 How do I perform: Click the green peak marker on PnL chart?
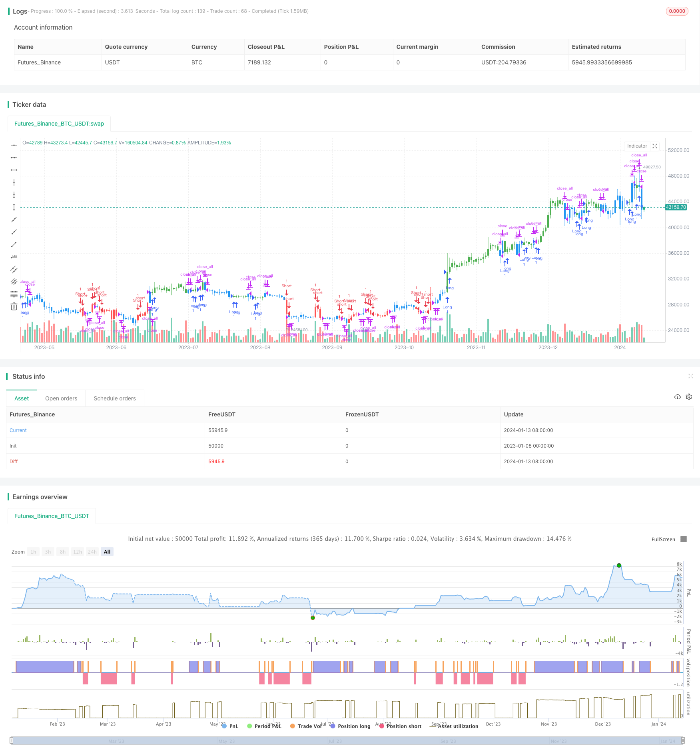pyautogui.click(x=619, y=566)
